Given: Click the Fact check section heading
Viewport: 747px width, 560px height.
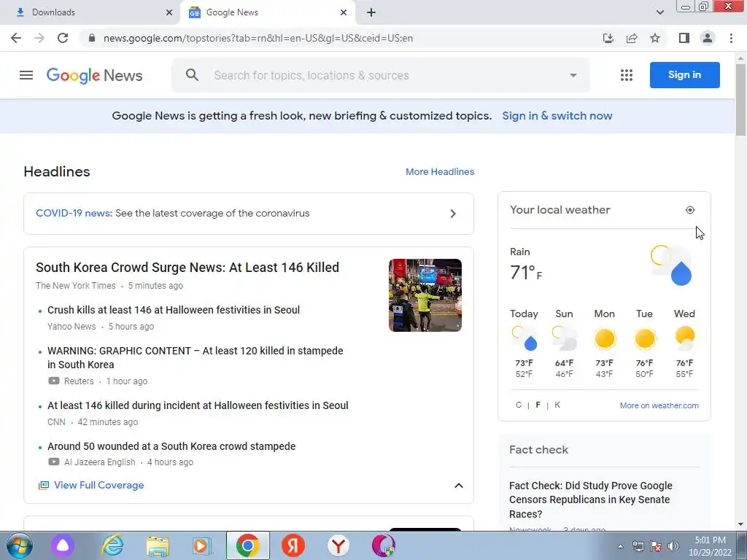Looking at the screenshot, I should coord(538,450).
